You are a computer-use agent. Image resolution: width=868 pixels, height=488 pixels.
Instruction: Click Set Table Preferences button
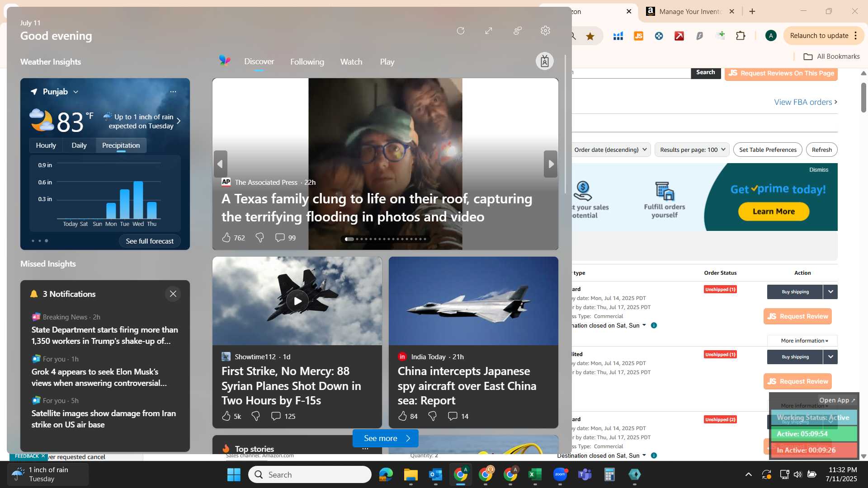click(768, 150)
